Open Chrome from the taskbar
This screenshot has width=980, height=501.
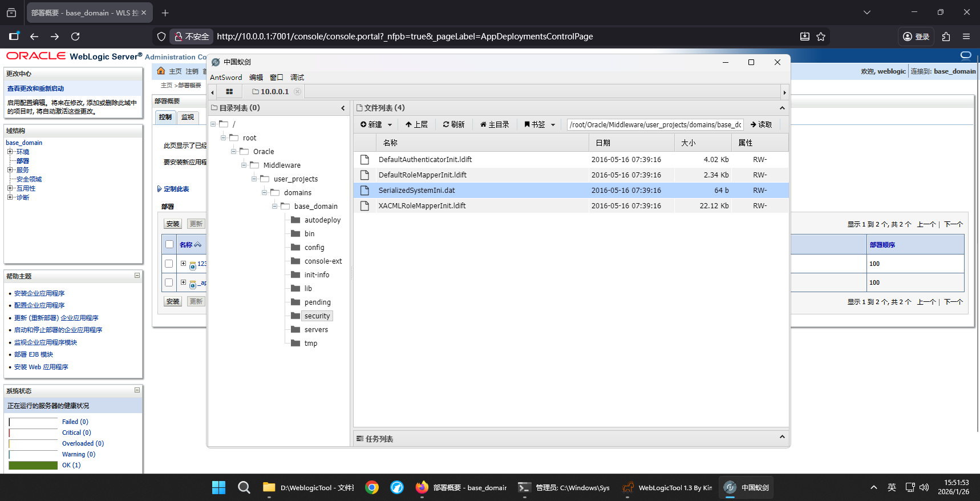(372, 487)
